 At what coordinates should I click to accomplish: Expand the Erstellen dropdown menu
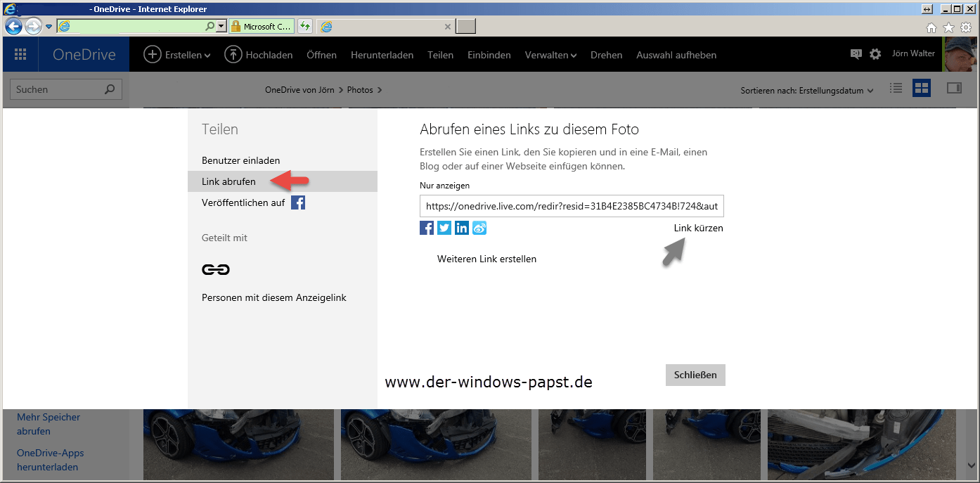[x=177, y=55]
